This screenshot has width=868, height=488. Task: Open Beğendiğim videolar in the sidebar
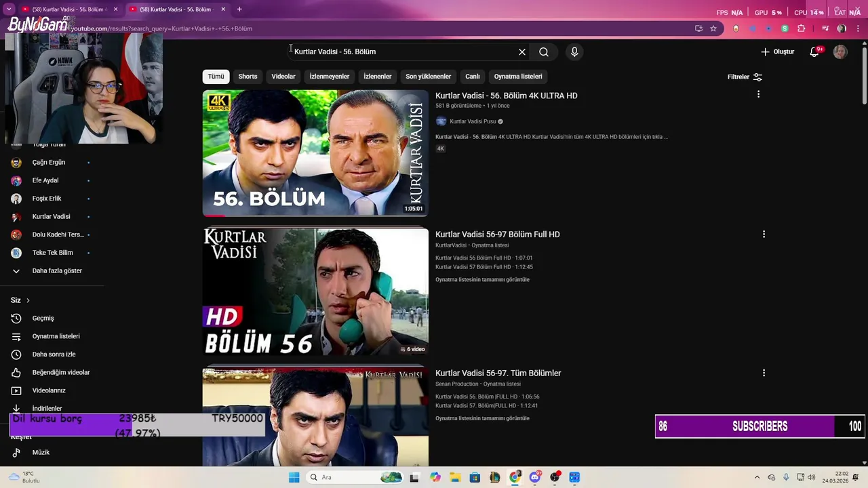[x=51, y=372]
